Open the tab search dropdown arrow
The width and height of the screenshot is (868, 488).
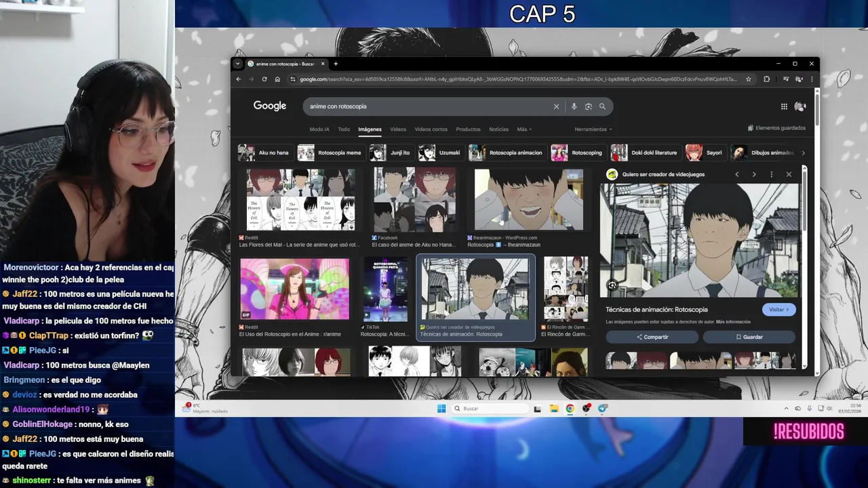237,64
